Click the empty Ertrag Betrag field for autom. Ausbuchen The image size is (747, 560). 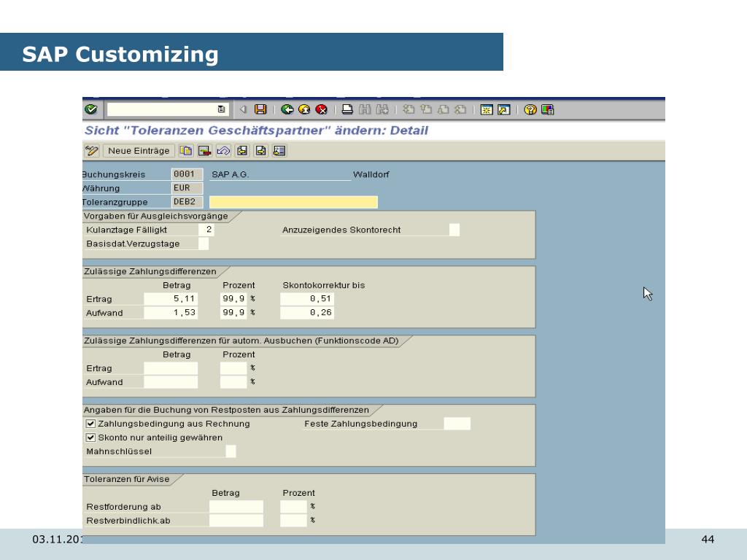pos(171,368)
